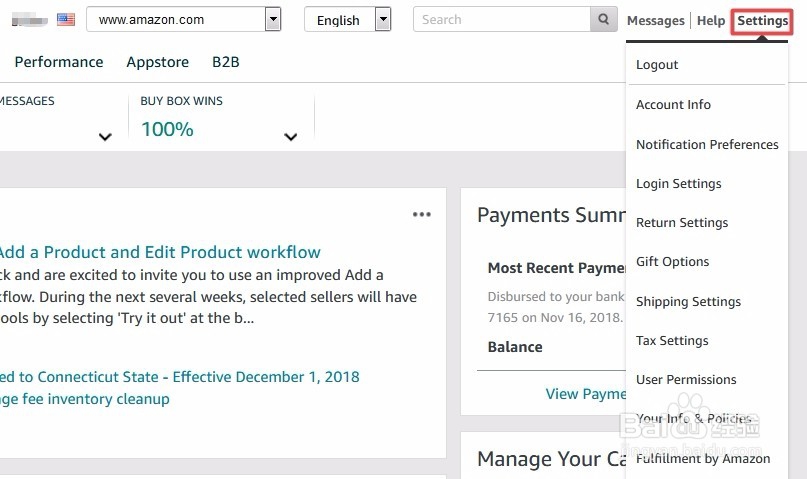This screenshot has height=479, width=807.
Task: Expand the Buy Box Wins chevron
Action: coord(291,137)
